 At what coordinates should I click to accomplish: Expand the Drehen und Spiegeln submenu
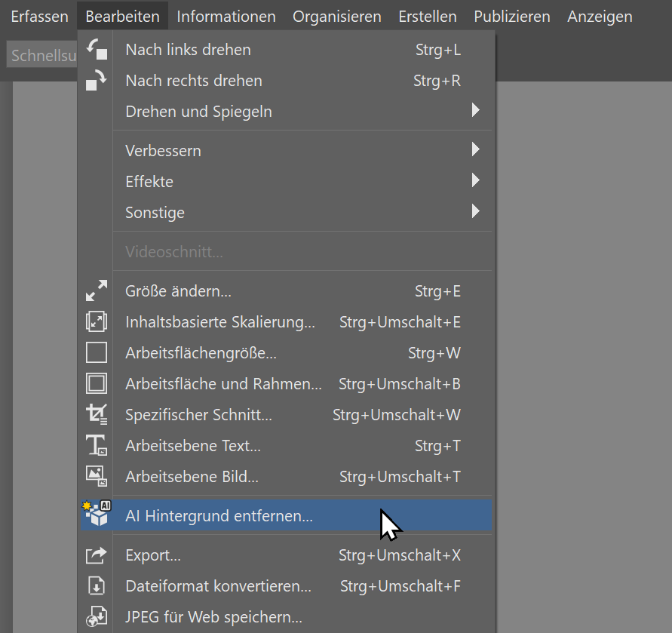coord(476,110)
